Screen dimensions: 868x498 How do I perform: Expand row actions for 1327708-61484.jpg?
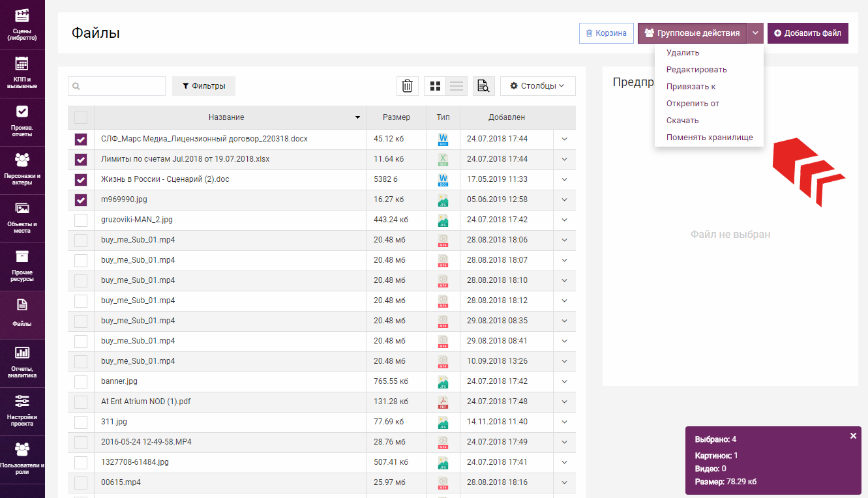(x=564, y=462)
